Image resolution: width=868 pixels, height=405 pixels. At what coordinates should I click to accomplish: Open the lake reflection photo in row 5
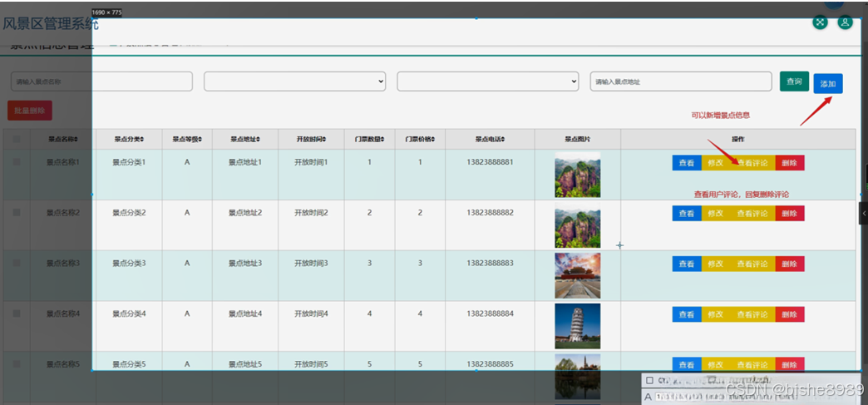[x=577, y=377]
